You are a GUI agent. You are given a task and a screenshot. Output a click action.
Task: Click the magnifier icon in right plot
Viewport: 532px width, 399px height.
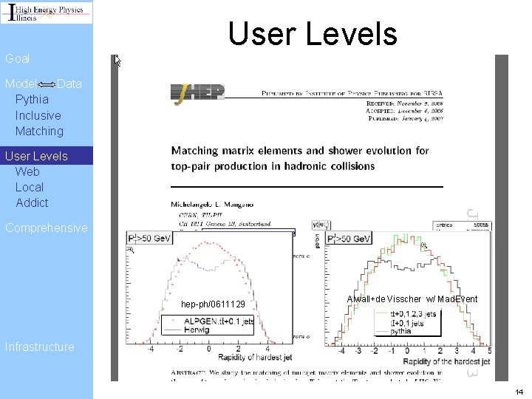coord(424,245)
